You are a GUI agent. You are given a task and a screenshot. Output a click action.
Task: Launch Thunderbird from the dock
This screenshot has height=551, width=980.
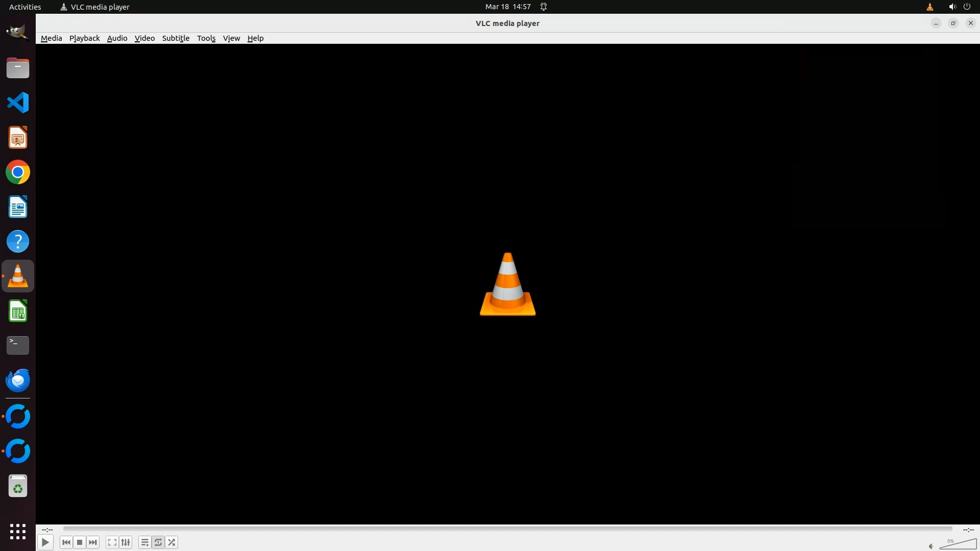coord(18,380)
